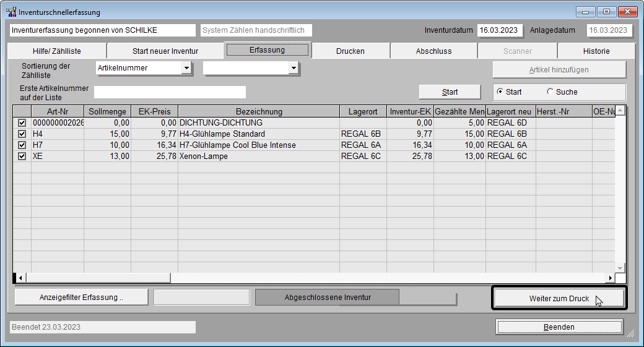Click the Inventur-EK column header
The width and height of the screenshot is (644, 347).
[x=411, y=111]
